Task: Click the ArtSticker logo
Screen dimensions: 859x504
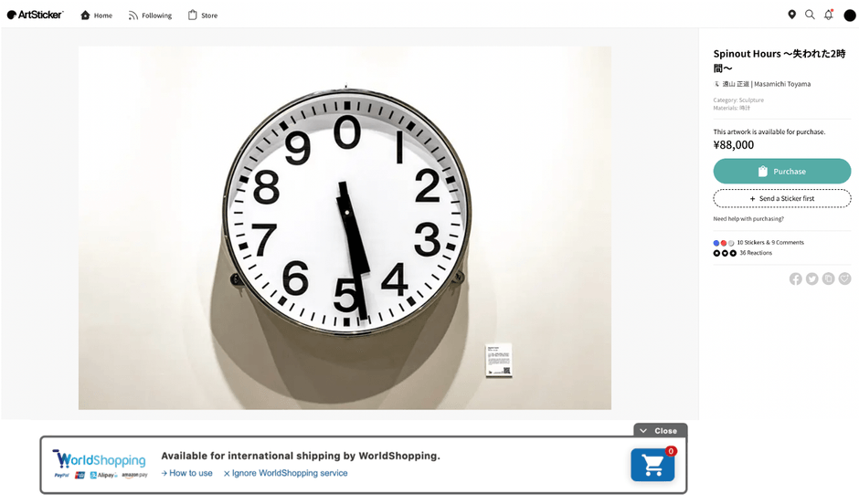Action: [x=35, y=15]
